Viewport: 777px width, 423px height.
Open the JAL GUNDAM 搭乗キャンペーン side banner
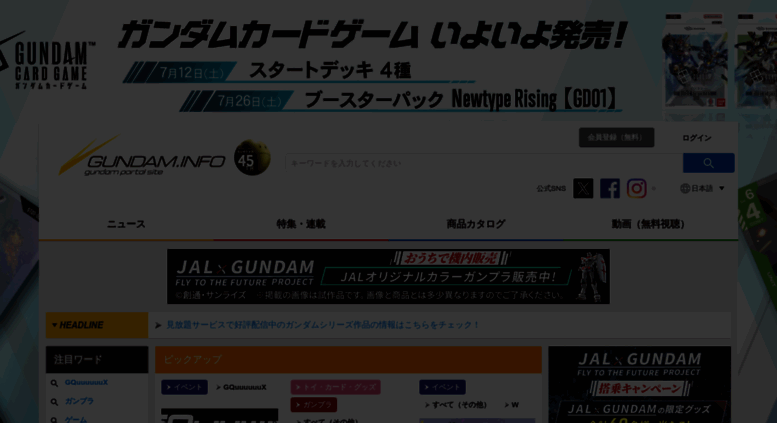pos(639,384)
